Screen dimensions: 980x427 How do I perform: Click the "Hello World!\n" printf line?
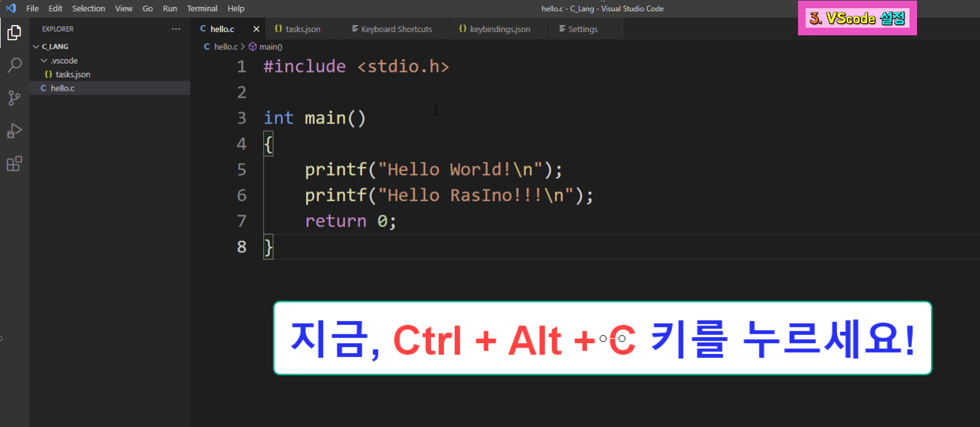pyautogui.click(x=433, y=169)
